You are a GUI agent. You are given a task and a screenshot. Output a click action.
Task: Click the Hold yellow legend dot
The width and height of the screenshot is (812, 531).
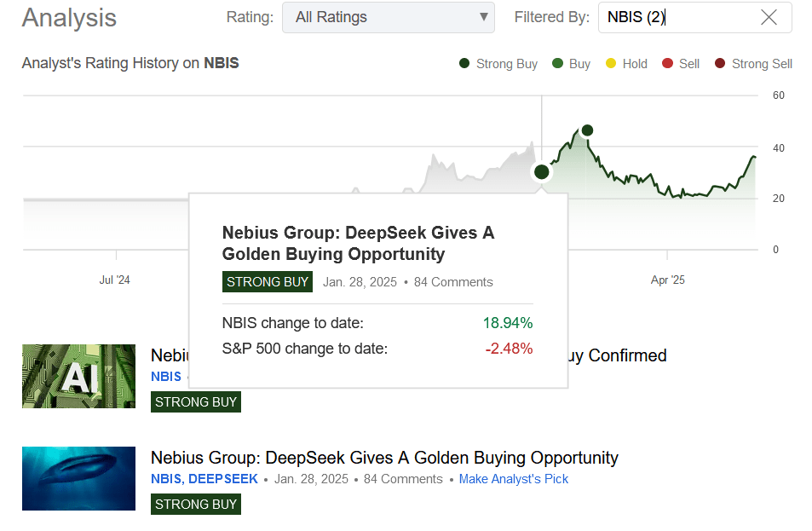point(610,63)
